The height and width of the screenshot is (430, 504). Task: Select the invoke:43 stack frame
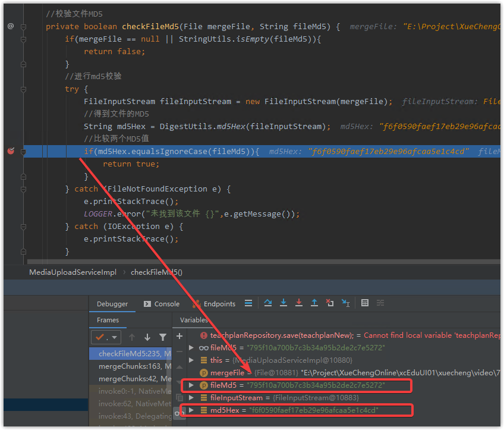130,416
